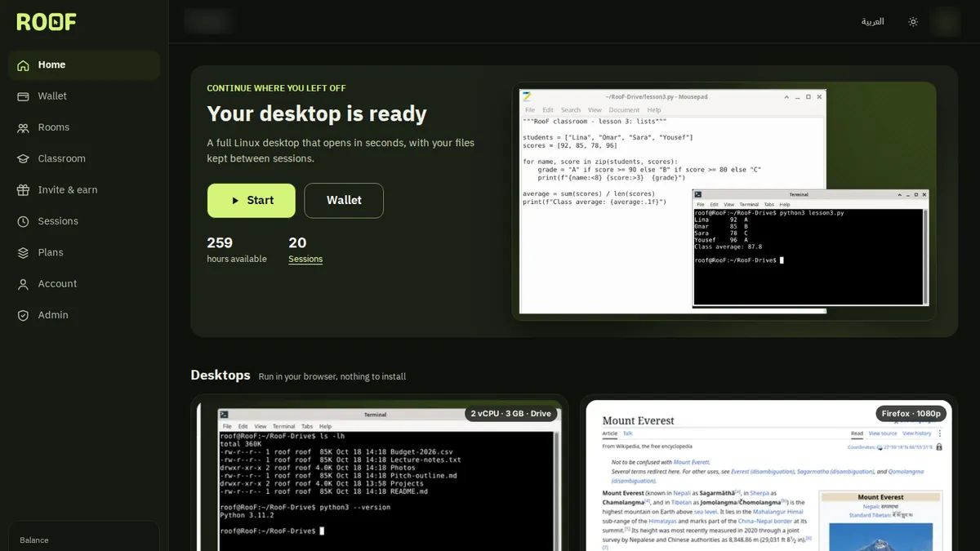Click the Wallet button beside Start
Screen dimensions: 980x551
click(344, 201)
